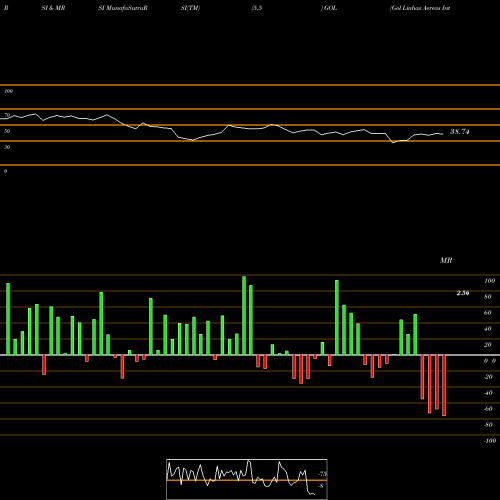Click the MR panel title label
500x500 pixels.
tap(446, 260)
